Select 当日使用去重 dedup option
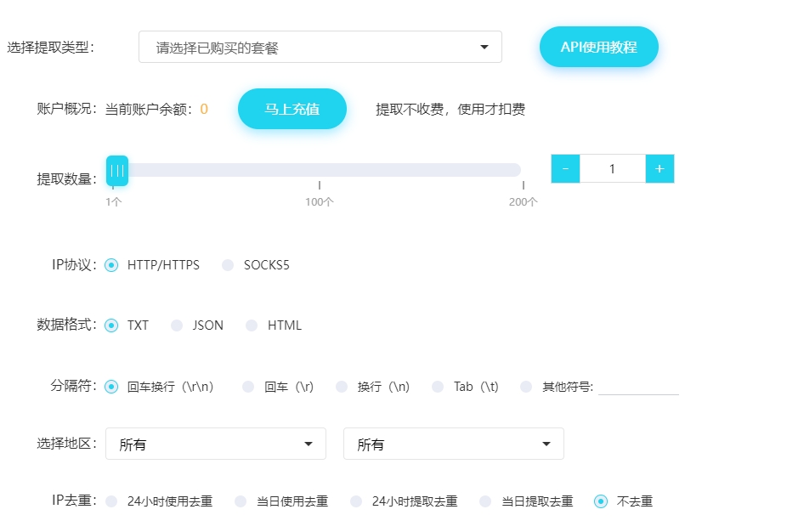787x532 pixels. point(241,501)
